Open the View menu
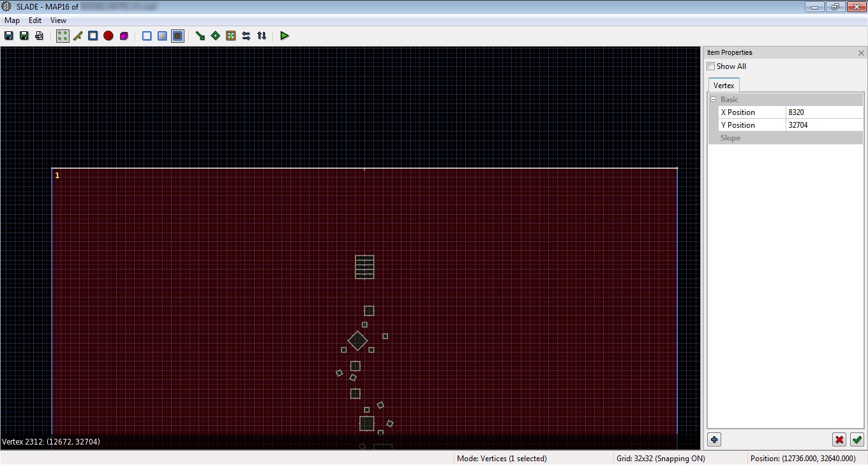The image size is (868, 465). pos(58,20)
